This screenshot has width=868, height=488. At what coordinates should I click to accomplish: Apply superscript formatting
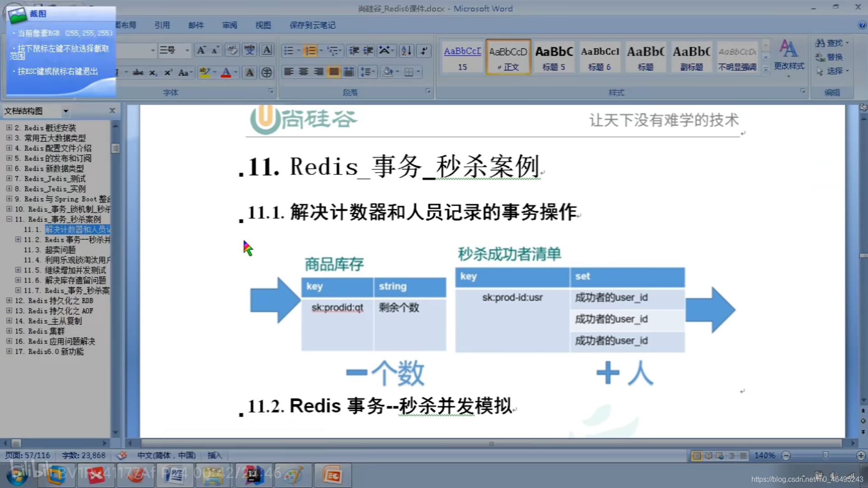click(x=168, y=72)
